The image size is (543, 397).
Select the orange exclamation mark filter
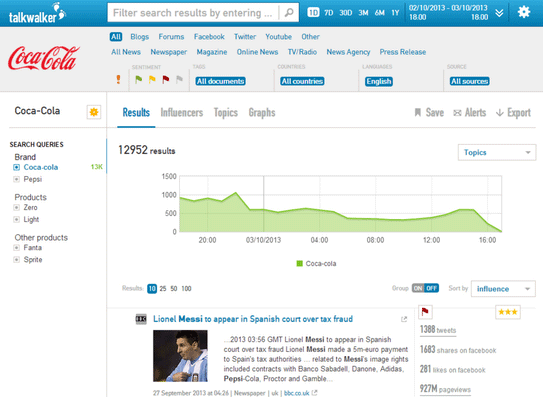tap(118, 80)
